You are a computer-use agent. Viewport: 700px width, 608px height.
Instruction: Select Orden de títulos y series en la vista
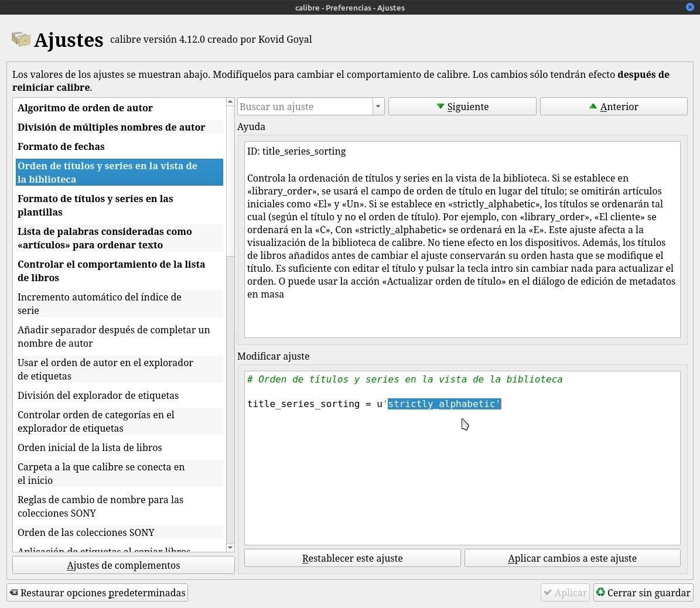(119, 172)
